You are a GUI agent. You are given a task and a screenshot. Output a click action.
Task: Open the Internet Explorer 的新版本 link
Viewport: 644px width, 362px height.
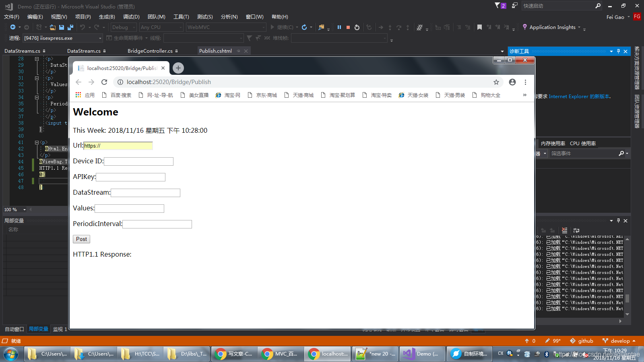click(579, 97)
